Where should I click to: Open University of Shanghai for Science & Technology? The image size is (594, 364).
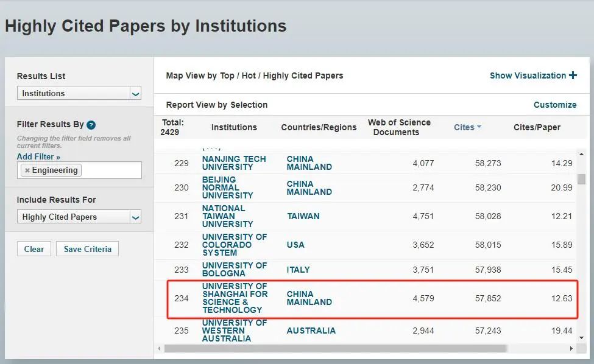[x=235, y=298]
